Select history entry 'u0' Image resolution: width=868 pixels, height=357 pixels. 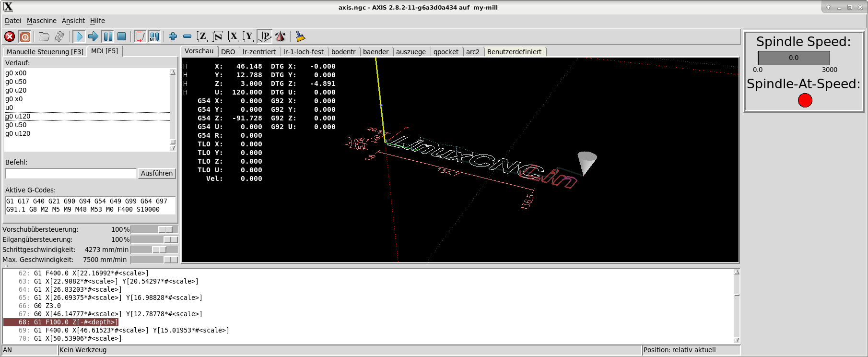point(87,107)
